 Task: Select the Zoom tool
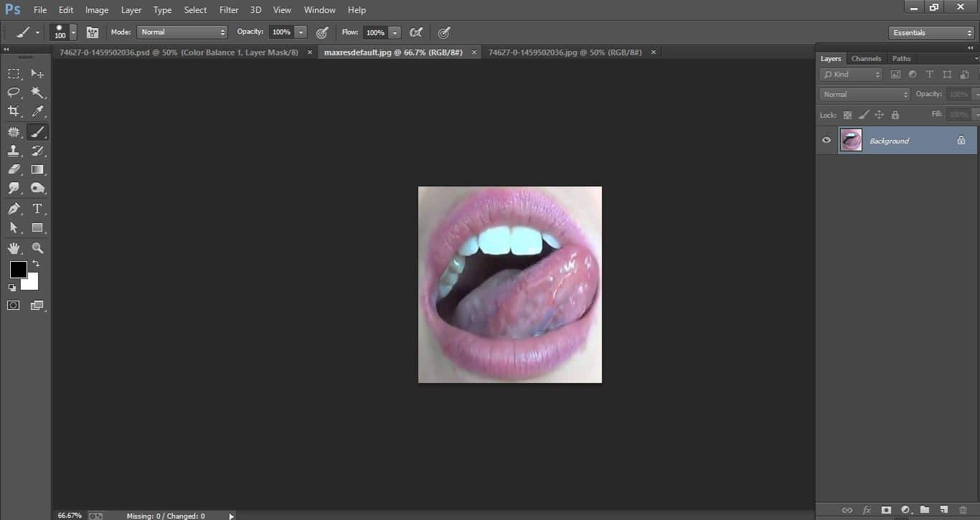[38, 248]
